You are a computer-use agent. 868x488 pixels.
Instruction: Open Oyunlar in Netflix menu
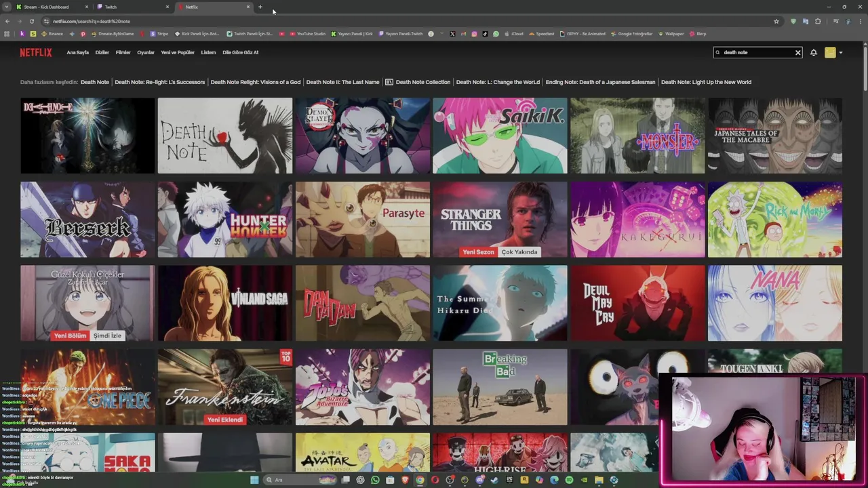[x=146, y=52]
